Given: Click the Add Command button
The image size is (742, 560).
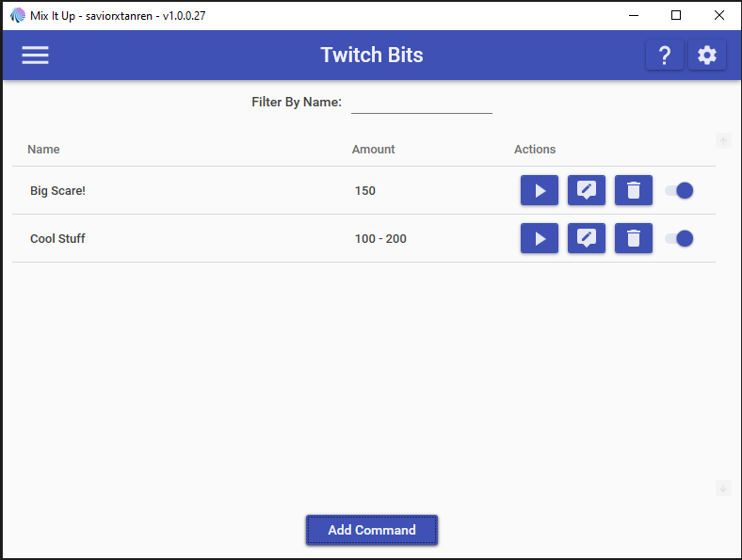Looking at the screenshot, I should click(372, 530).
